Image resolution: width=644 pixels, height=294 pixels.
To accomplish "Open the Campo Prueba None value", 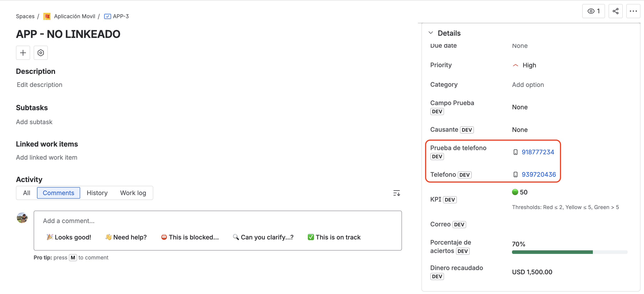I will [520, 107].
